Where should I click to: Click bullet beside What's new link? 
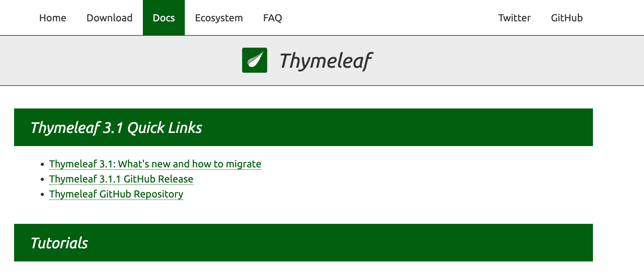43,164
